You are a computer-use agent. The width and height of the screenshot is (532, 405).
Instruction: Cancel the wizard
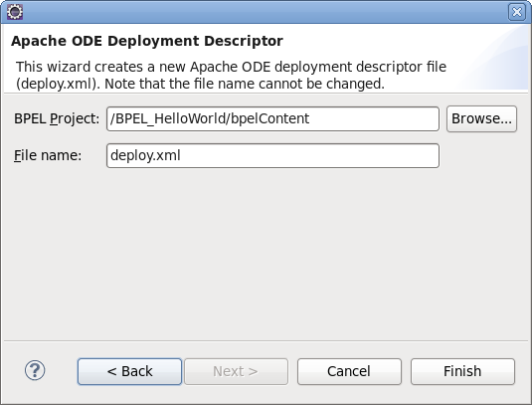click(x=349, y=371)
